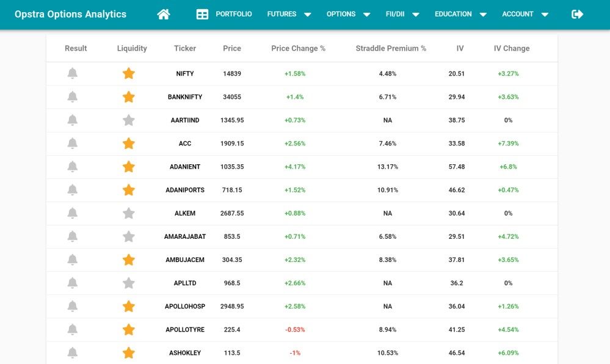Click the logout arrow icon

click(x=577, y=14)
